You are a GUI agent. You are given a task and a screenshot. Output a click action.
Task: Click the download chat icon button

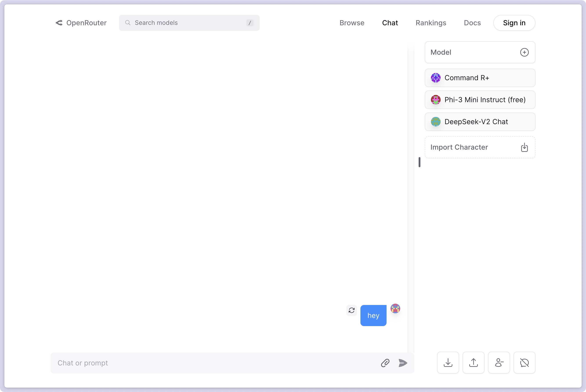(448, 363)
